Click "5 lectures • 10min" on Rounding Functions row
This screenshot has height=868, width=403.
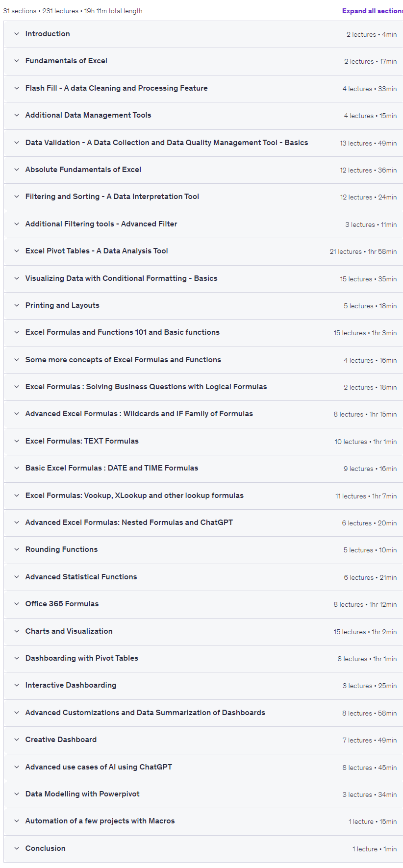point(370,550)
